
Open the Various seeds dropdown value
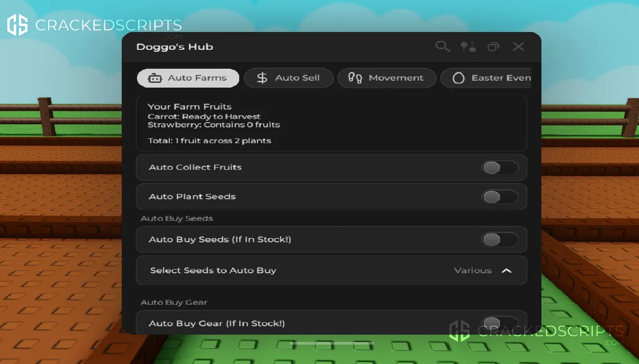pyautogui.click(x=473, y=271)
